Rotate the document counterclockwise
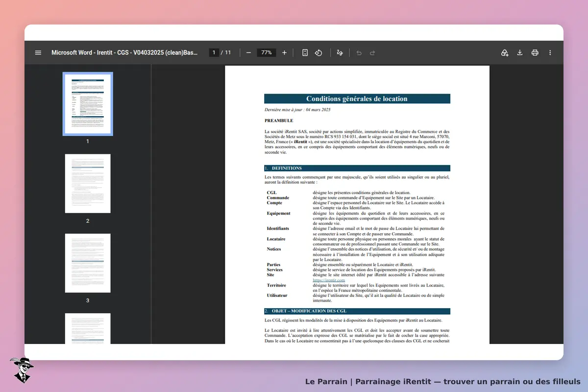 click(318, 52)
